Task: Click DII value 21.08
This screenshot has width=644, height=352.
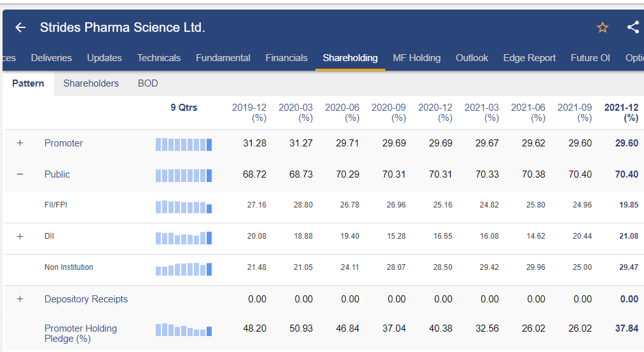Action: [629, 236]
